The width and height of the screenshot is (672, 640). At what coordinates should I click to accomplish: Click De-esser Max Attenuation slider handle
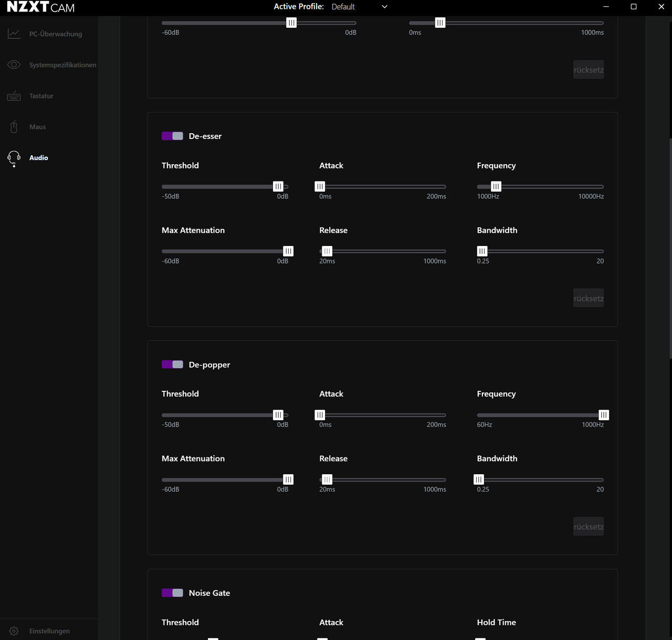(288, 251)
